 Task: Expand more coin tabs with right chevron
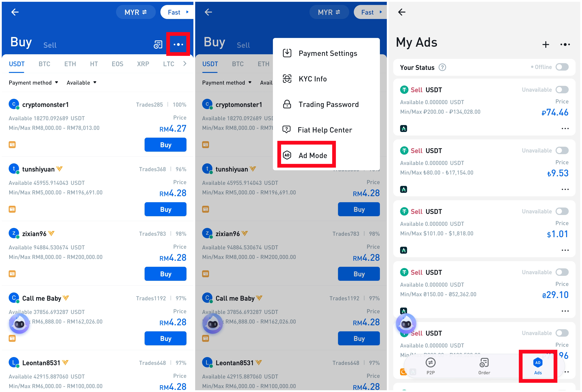coord(185,64)
